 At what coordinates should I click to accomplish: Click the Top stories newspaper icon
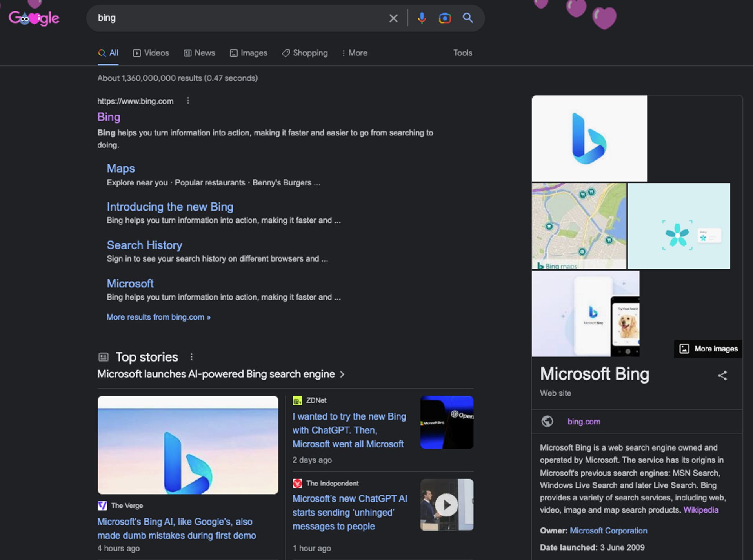point(103,357)
